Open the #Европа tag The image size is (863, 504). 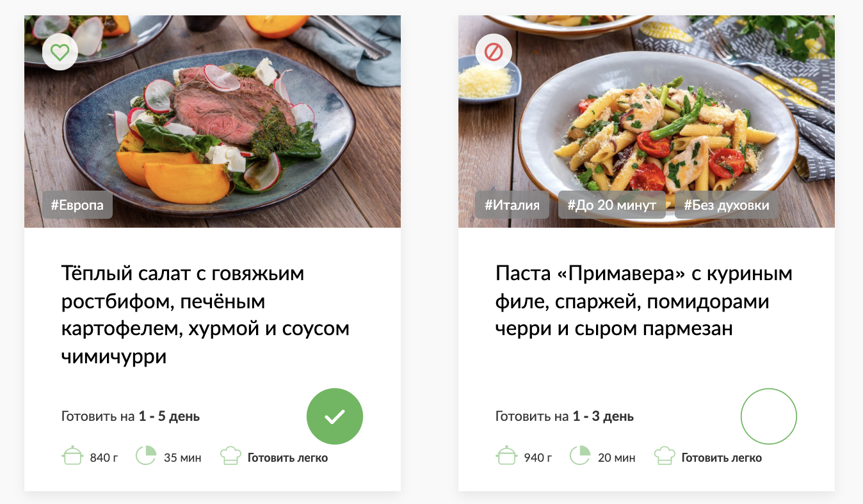pyautogui.click(x=77, y=205)
